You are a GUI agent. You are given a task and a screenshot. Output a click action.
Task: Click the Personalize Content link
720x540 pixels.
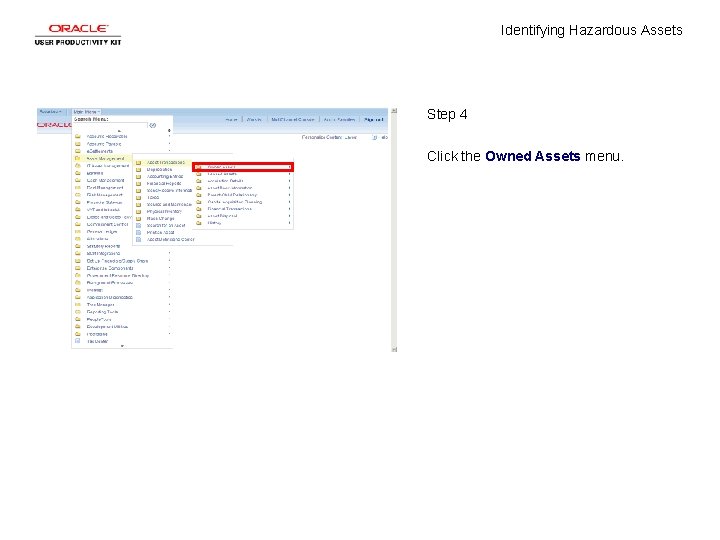point(323,137)
